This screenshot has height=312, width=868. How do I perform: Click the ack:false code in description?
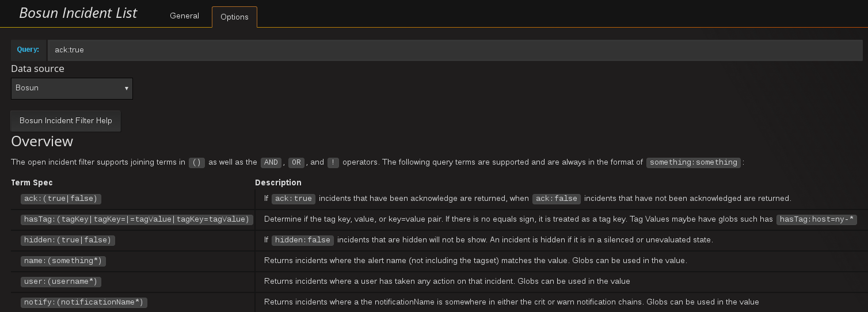557,199
